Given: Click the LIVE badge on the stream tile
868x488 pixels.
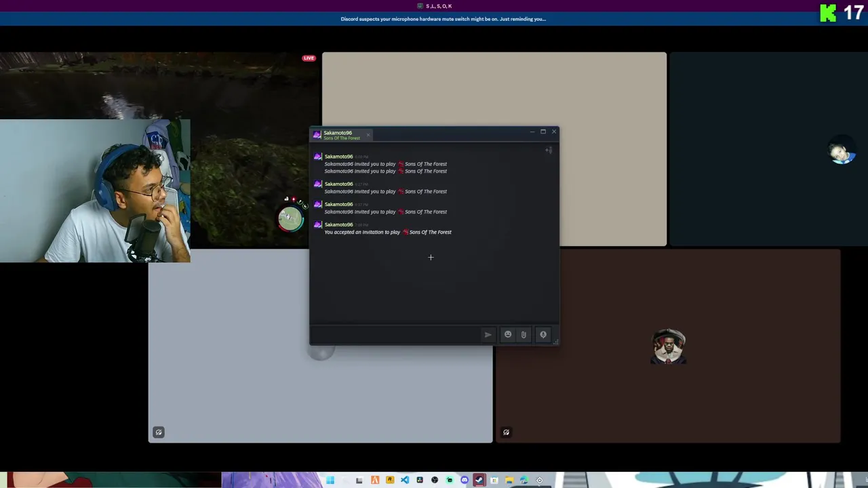Looking at the screenshot, I should tap(309, 58).
